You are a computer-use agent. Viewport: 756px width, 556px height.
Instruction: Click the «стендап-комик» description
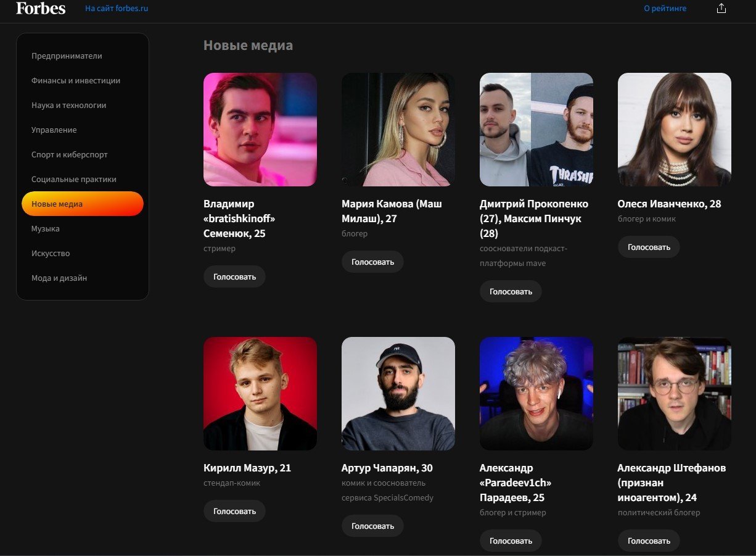tap(232, 483)
